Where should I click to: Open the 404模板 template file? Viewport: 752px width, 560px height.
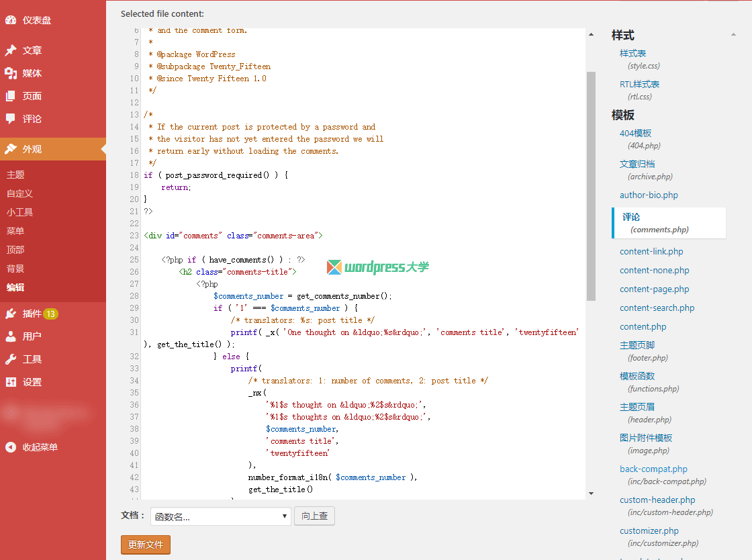click(x=635, y=133)
